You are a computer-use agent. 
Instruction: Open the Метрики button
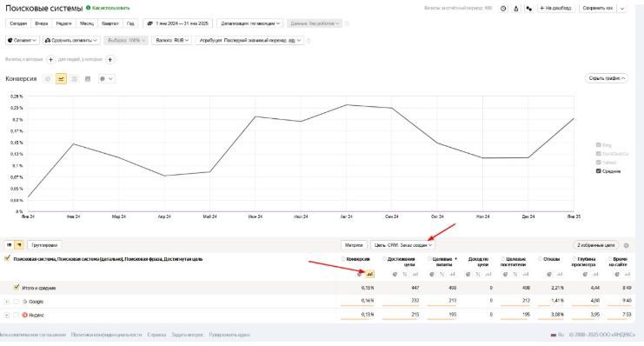click(354, 245)
